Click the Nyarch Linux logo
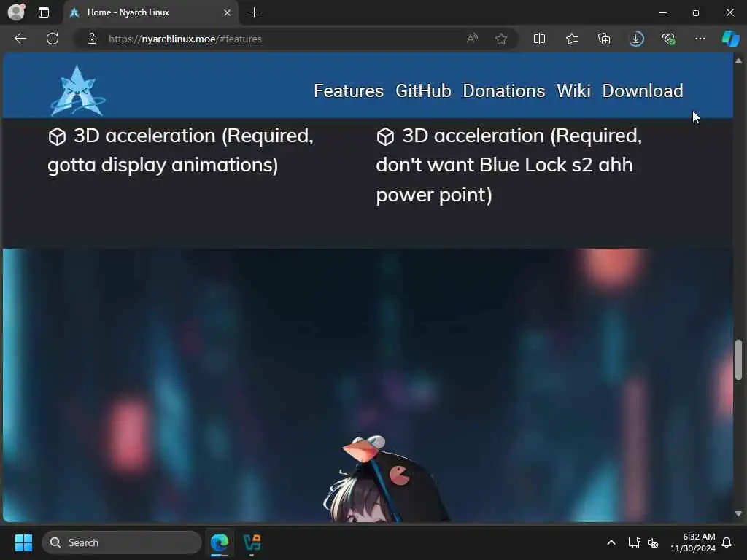The image size is (747, 560). [x=77, y=90]
